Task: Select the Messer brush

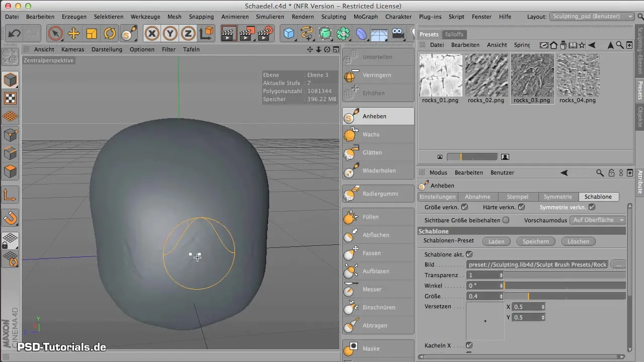Action: click(x=378, y=289)
